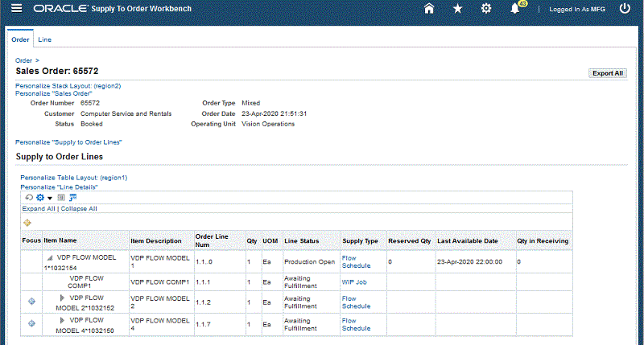
Task: Click the focus icon above Focus column
Action: (x=27, y=223)
